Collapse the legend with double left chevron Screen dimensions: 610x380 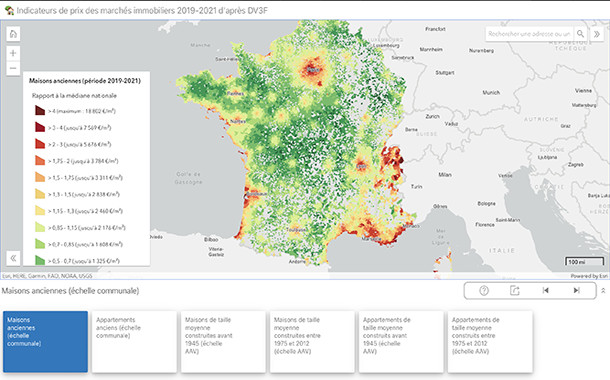tap(13, 258)
